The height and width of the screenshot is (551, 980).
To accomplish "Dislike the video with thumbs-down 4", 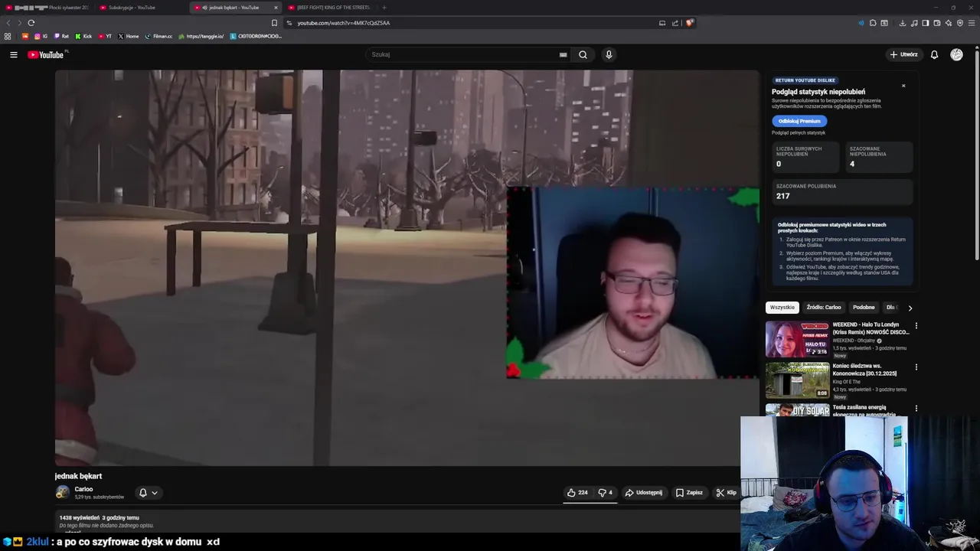I will coord(606,493).
